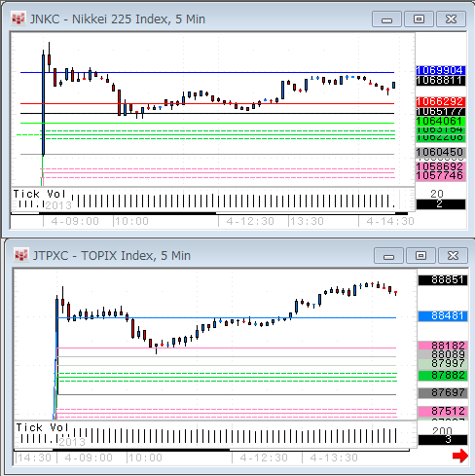Select the dark gray 87697 price label
Viewport: 475px width, 476px height.
click(x=443, y=393)
